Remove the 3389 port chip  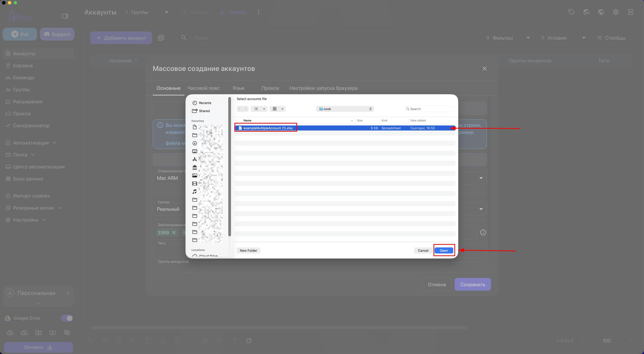pos(174,233)
